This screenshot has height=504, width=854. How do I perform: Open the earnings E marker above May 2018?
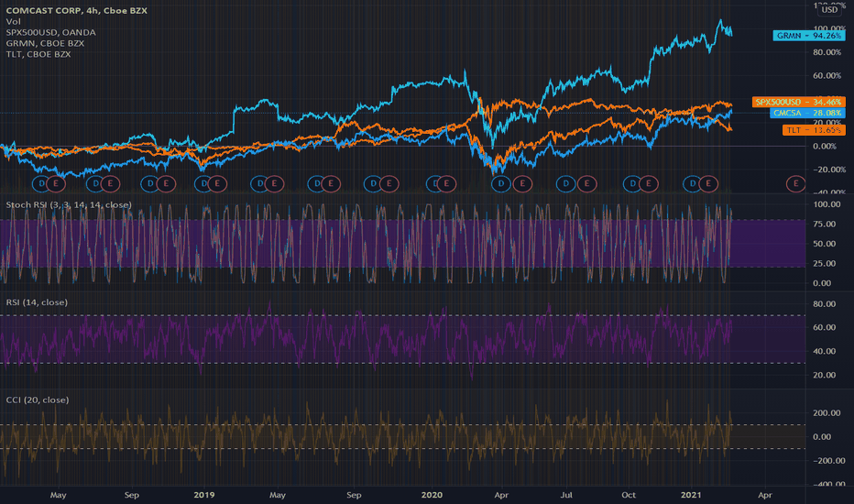[x=56, y=183]
